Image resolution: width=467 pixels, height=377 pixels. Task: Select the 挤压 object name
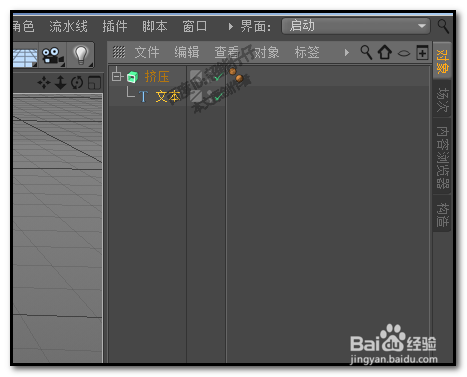tap(157, 77)
